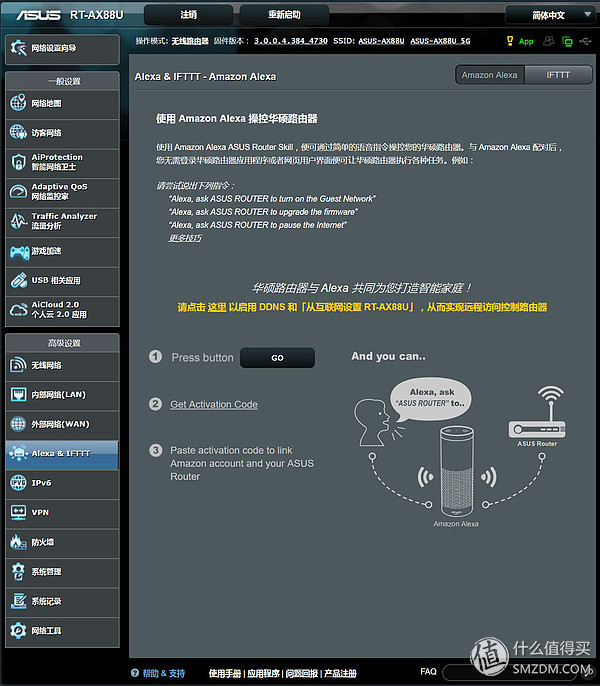The height and width of the screenshot is (686, 600).
Task: Click the 这里 link to enable DDNS
Action: [217, 307]
